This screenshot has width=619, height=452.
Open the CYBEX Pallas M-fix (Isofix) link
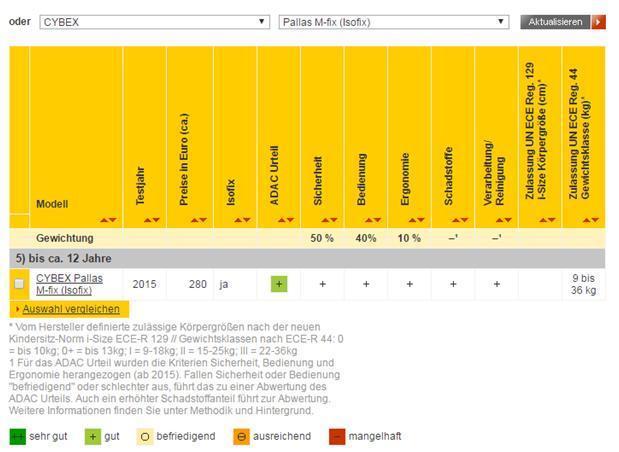pyautogui.click(x=69, y=284)
